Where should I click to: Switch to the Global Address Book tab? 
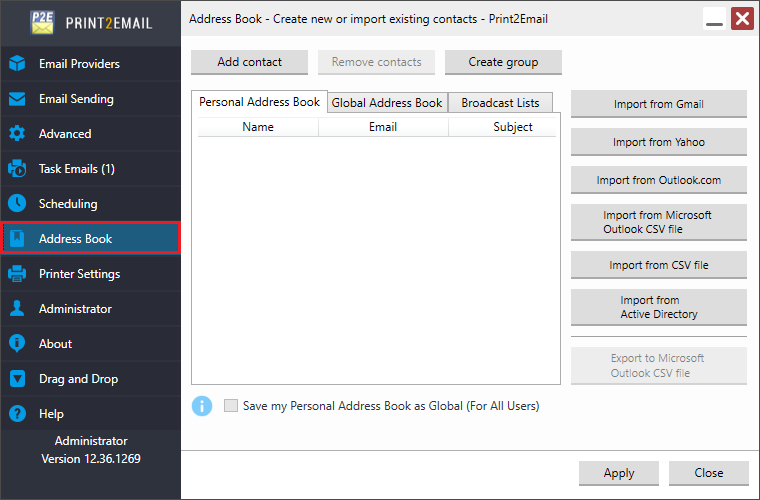[x=387, y=103]
